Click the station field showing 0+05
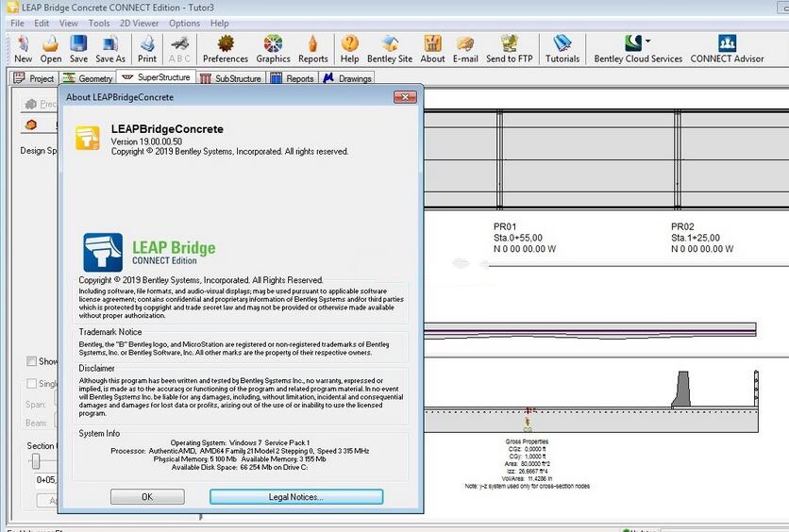Screen dimensions: 789x532 point(46,480)
